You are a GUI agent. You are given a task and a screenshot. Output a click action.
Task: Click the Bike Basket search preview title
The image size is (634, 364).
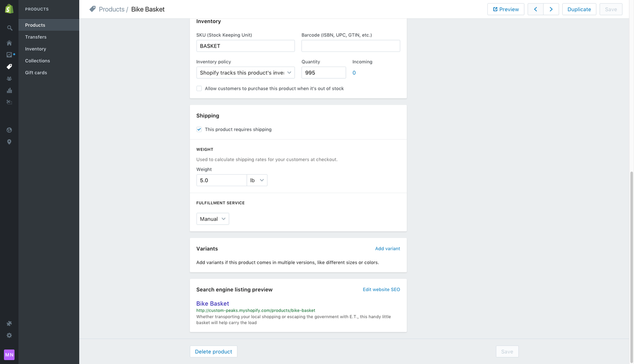[x=213, y=304]
